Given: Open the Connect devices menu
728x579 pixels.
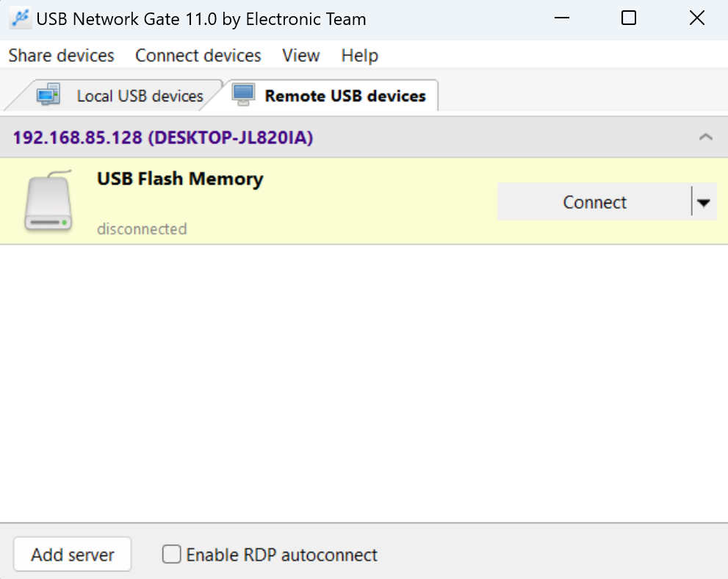Looking at the screenshot, I should pos(198,56).
